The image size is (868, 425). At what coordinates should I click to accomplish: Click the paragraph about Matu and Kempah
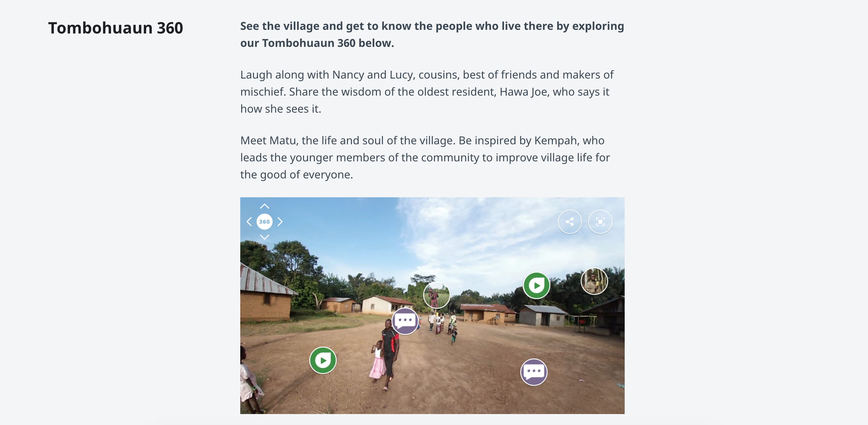pos(425,157)
